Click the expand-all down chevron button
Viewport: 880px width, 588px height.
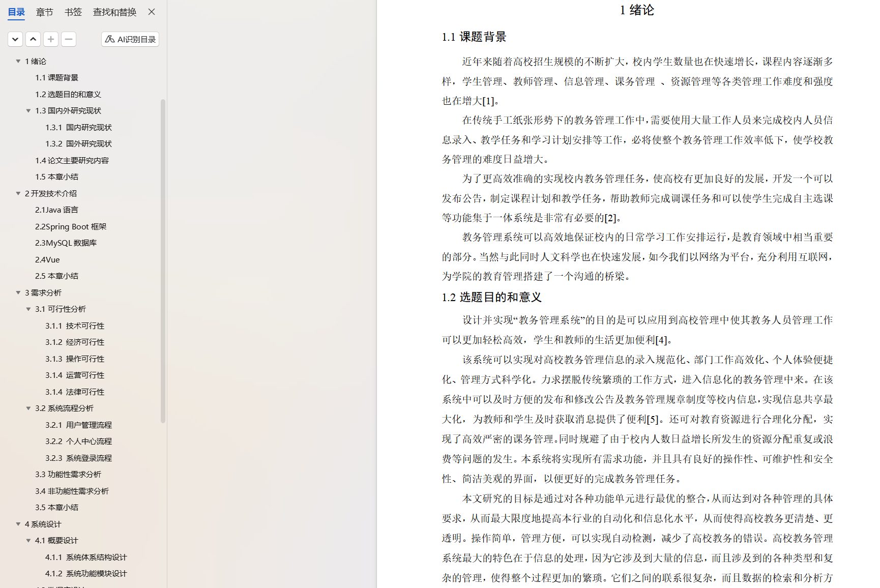click(15, 39)
